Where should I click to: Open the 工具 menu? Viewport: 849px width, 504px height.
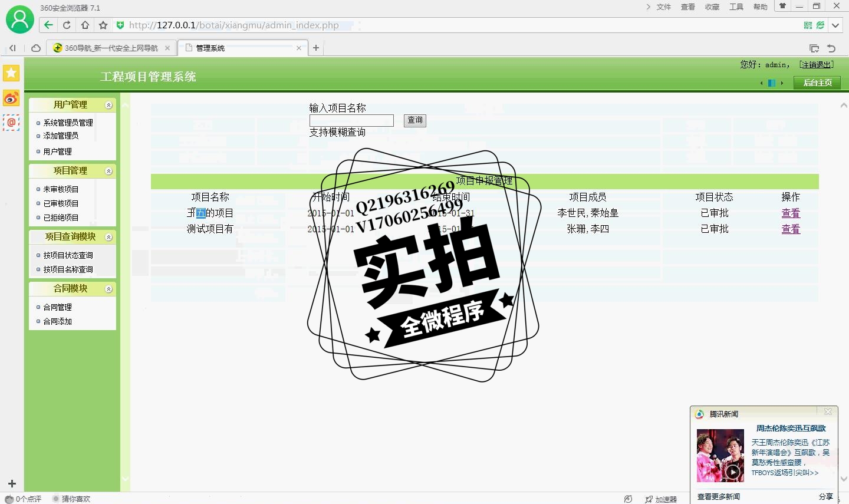[736, 7]
